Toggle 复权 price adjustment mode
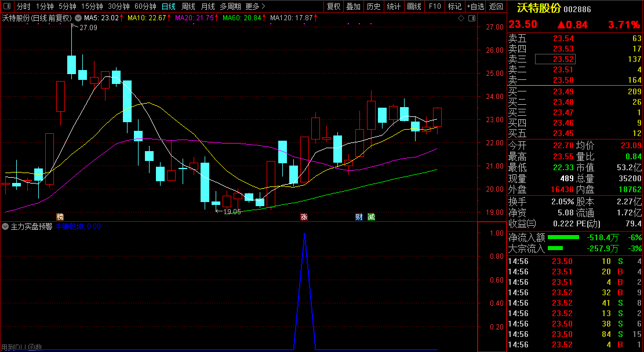 coord(334,6)
